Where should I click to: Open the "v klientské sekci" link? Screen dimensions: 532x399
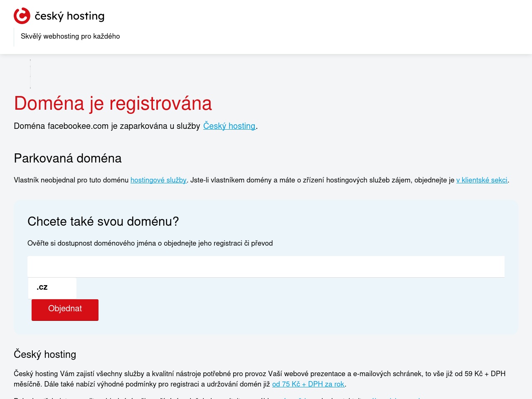[482, 180]
